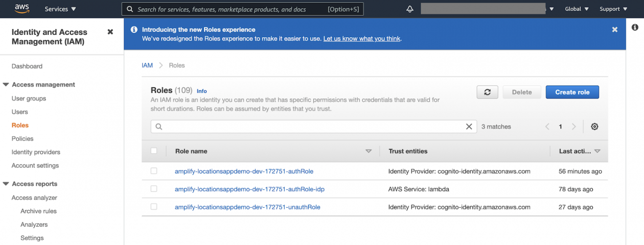Open the Services dropdown menu

coord(60,9)
